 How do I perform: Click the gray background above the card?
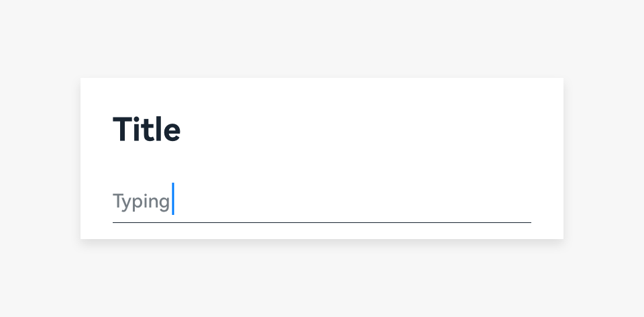click(x=321, y=38)
